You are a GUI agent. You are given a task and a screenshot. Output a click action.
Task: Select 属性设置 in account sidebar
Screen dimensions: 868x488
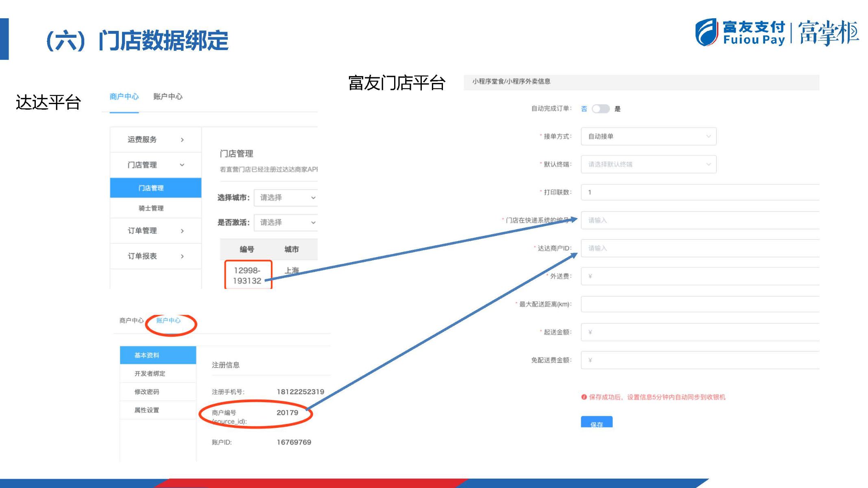pos(158,410)
